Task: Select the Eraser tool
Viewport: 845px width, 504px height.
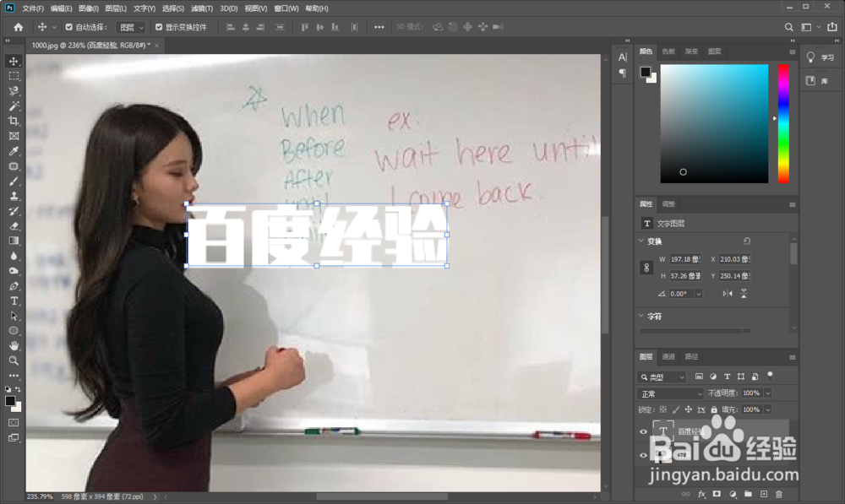Action: (x=14, y=226)
